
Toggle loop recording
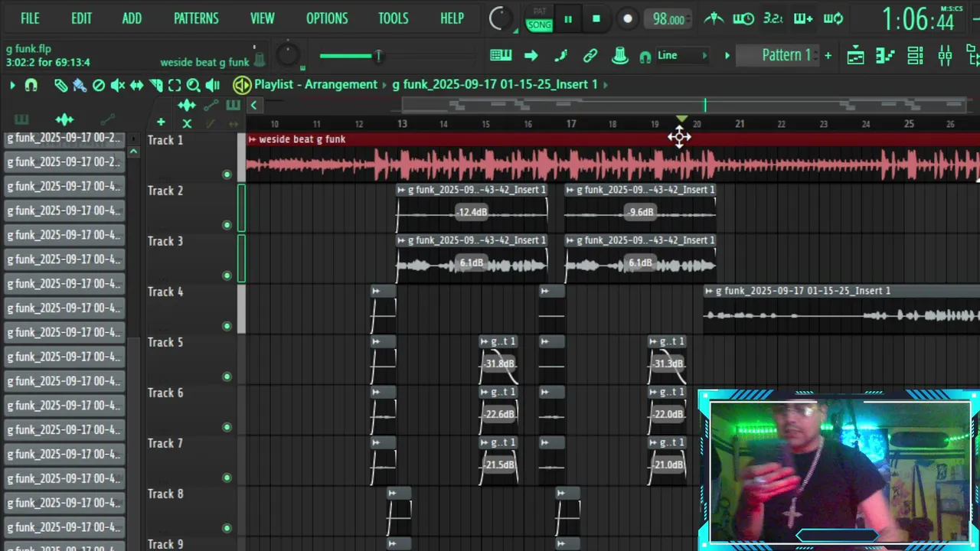pos(833,18)
